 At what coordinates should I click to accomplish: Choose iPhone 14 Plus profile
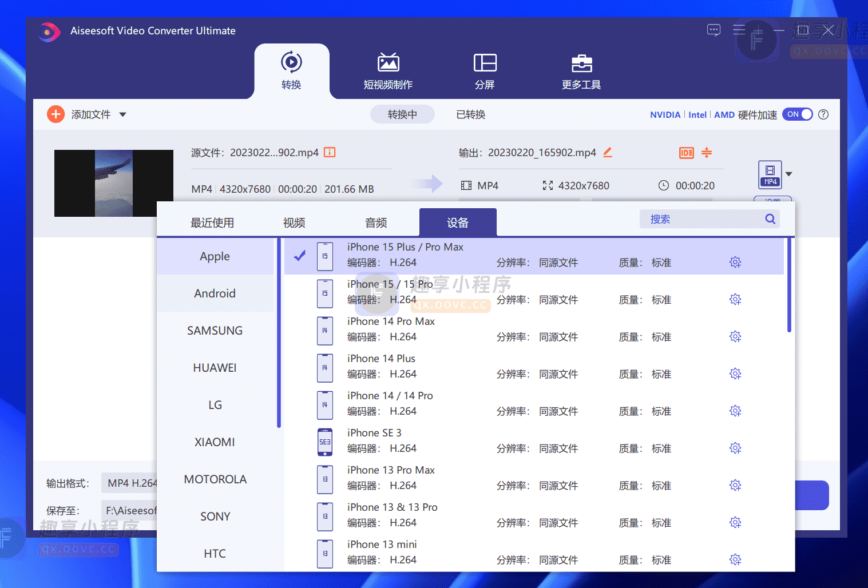pos(534,367)
